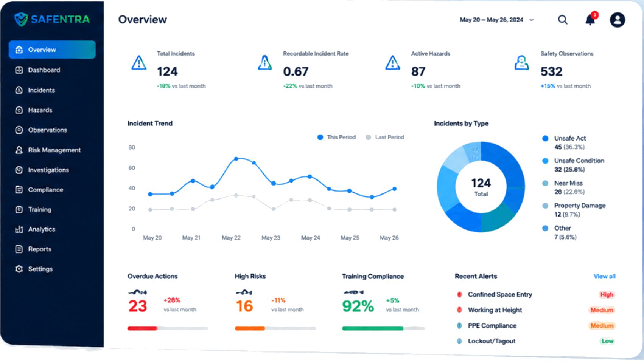Open Risk Management in the sidebar
The image size is (644, 362).
point(54,150)
